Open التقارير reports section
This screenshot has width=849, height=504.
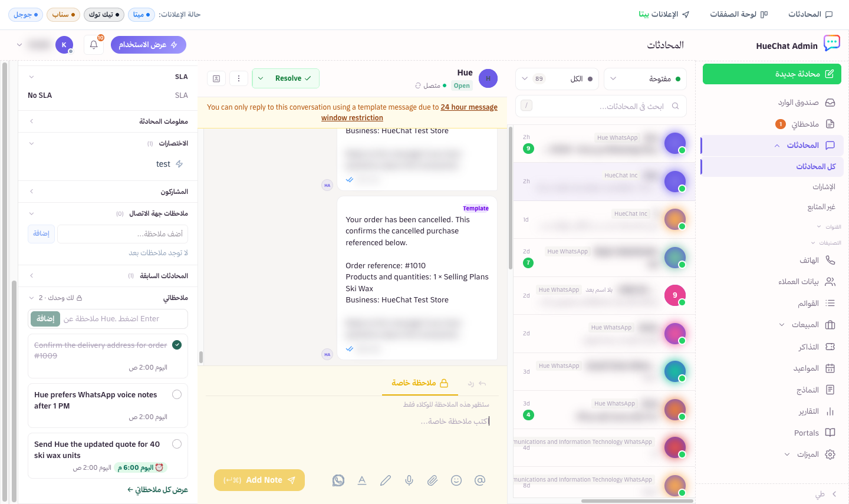pos(772,411)
